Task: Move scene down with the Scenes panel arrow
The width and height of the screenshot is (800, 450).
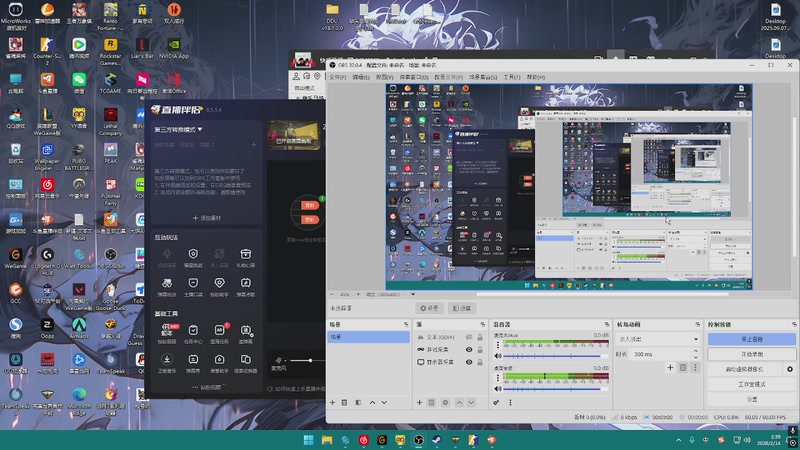Action: click(x=384, y=403)
